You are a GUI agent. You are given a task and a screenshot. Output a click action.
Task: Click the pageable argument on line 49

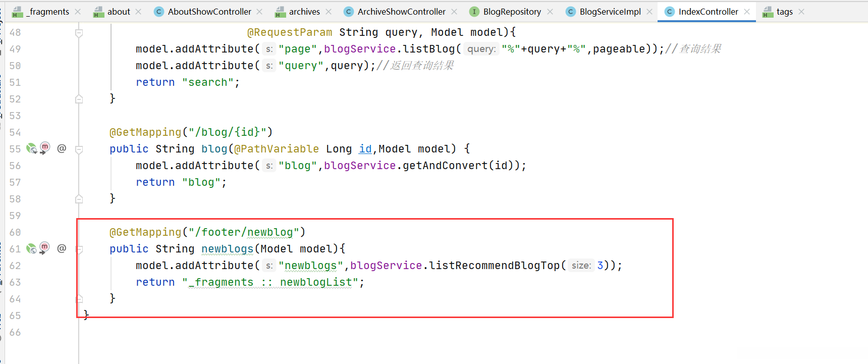(619, 49)
